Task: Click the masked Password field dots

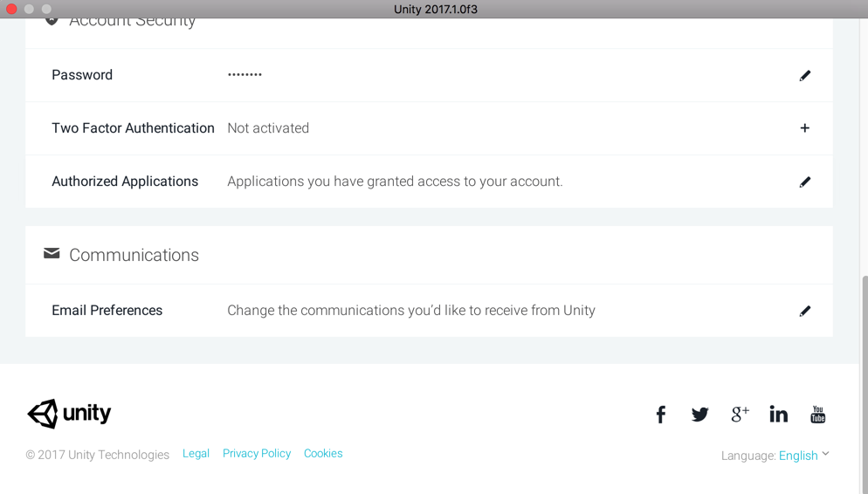Action: tap(245, 75)
